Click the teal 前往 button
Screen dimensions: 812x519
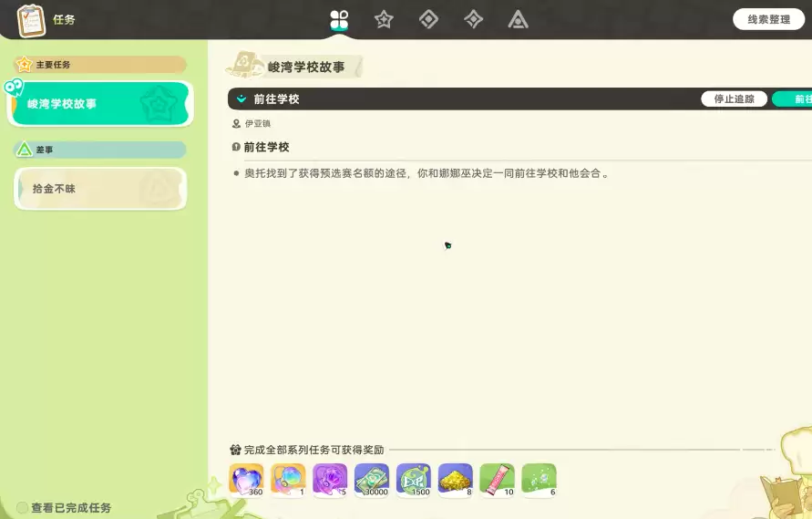pos(792,99)
